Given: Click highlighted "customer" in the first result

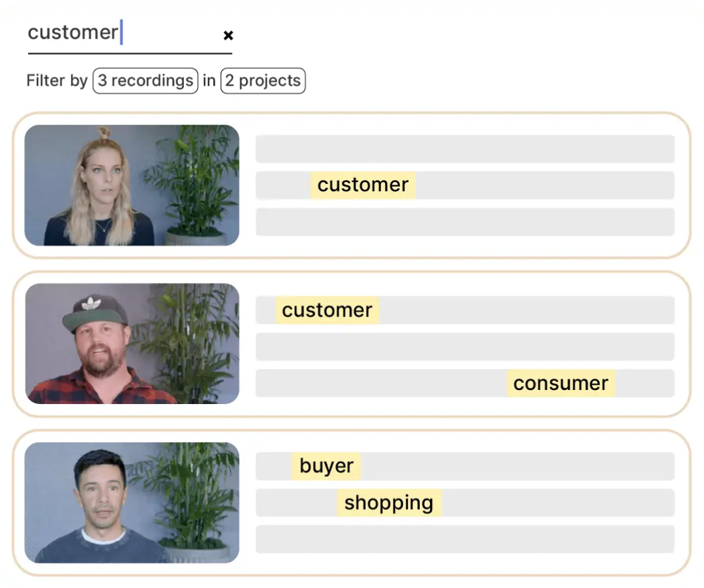Looking at the screenshot, I should click(x=362, y=185).
